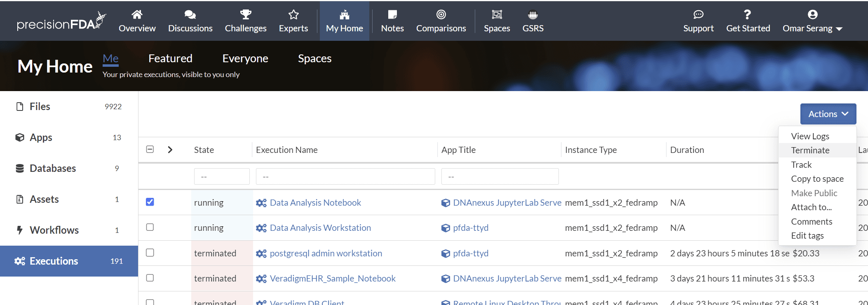Click the Execution Name filter field
The width and height of the screenshot is (868, 305).
[x=345, y=176]
